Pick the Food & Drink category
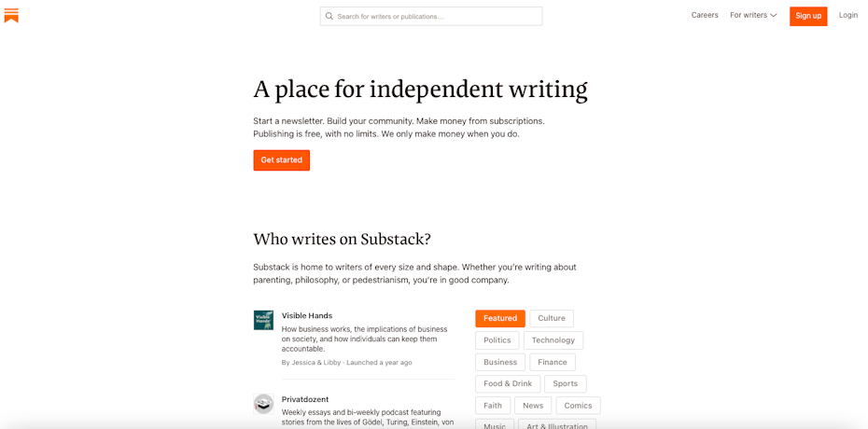 click(x=508, y=383)
